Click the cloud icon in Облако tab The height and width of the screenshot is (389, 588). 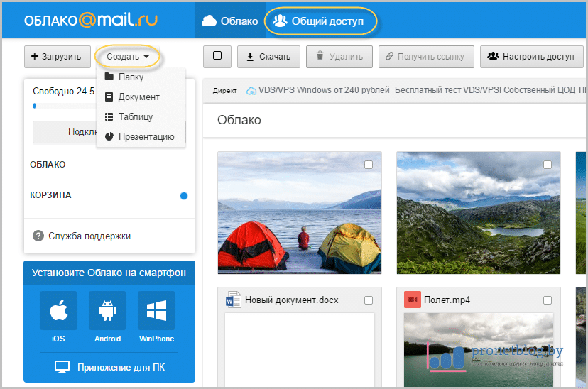[x=209, y=21]
